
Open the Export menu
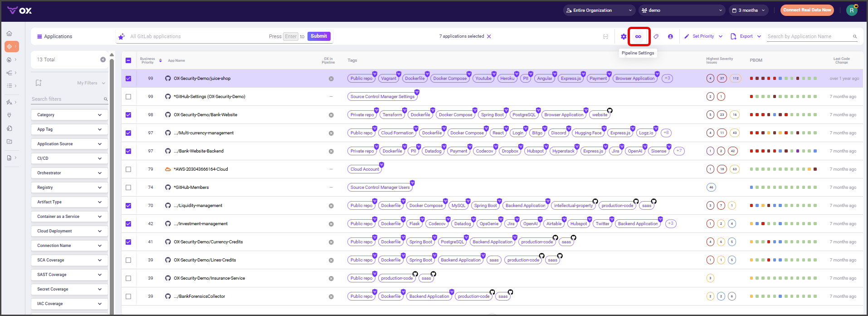746,36
